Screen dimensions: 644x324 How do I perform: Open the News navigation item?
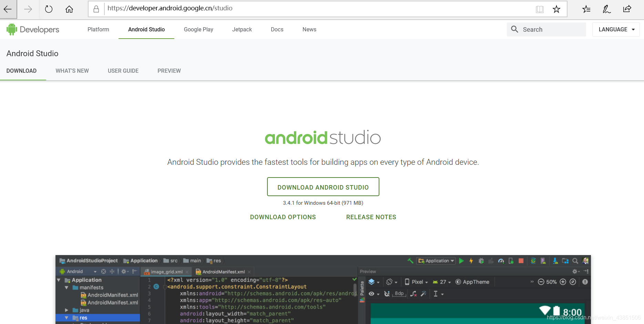click(x=309, y=30)
